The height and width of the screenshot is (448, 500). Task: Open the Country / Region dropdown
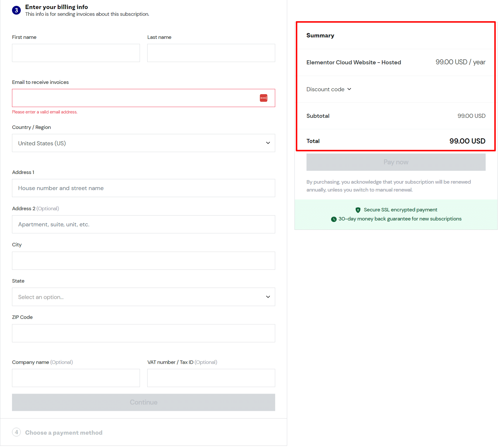click(143, 143)
